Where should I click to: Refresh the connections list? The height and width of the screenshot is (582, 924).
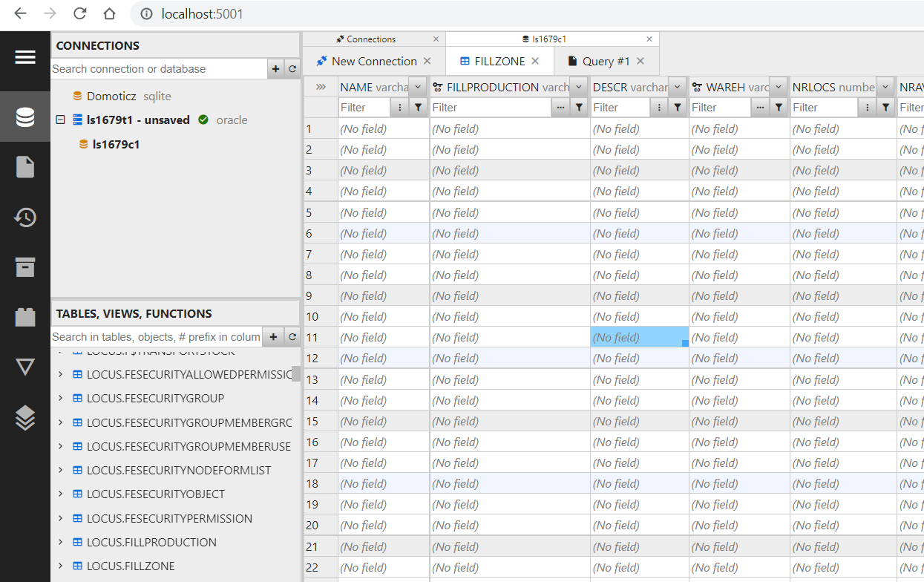click(x=292, y=68)
